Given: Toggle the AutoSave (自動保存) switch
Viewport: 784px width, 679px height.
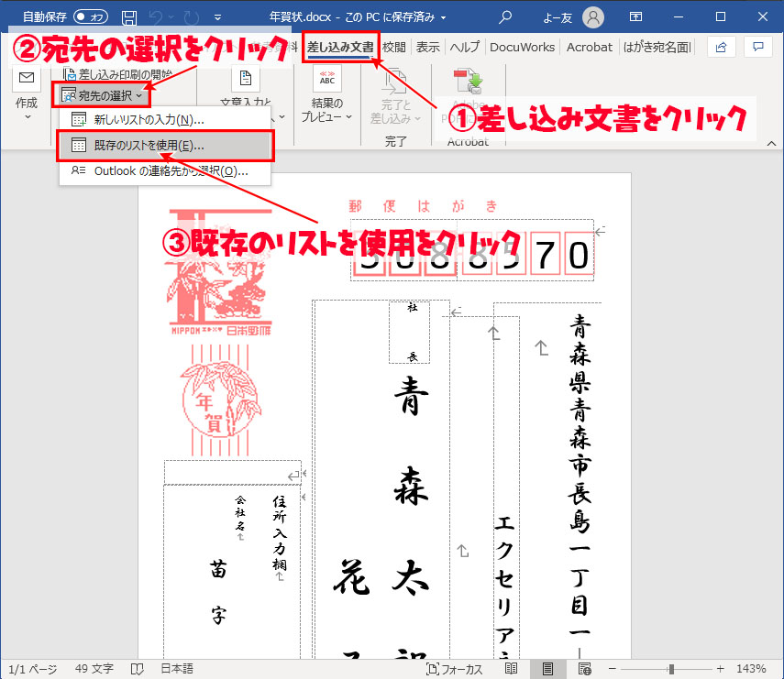Looking at the screenshot, I should pyautogui.click(x=91, y=17).
